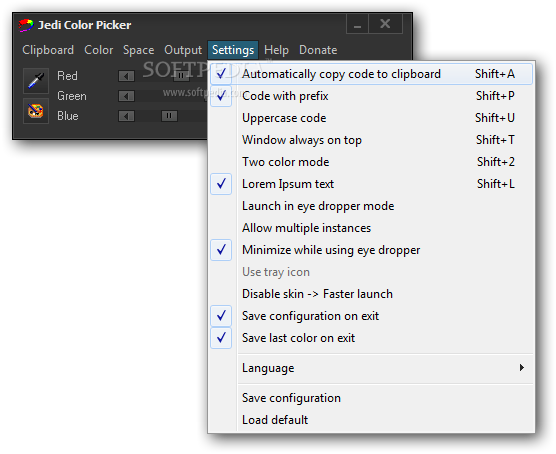Click the Green slider left arrow
This screenshot has height=454, width=556.
[x=126, y=96]
